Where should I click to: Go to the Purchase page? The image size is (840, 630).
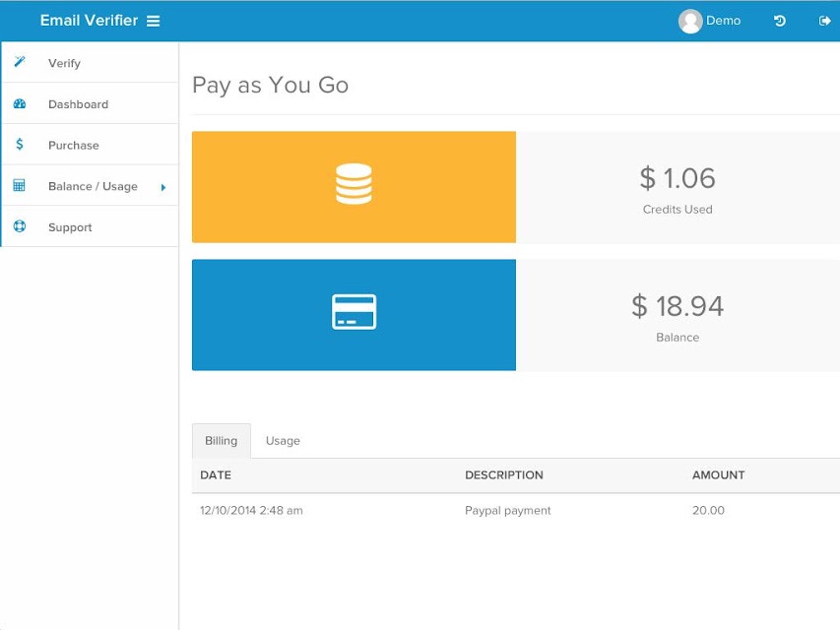90,145
